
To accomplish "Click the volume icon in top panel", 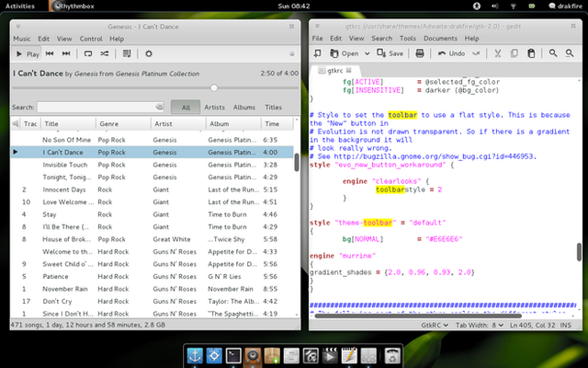I will point(495,6).
